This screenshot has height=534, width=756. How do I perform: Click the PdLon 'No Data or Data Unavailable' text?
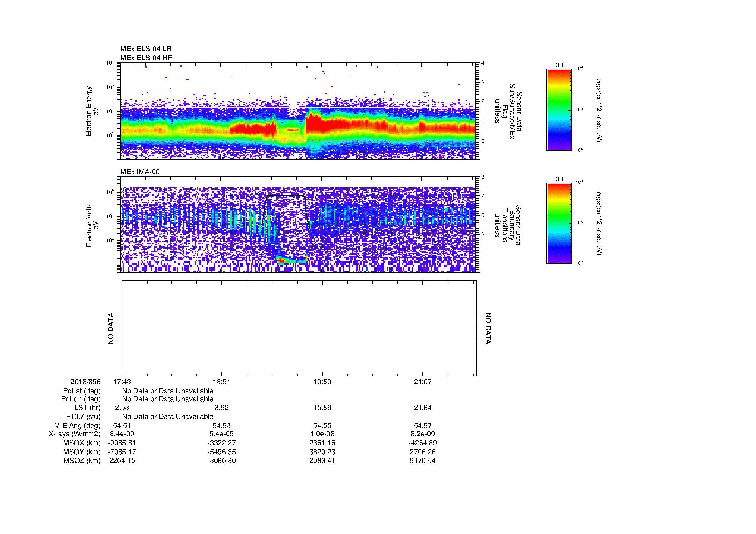pos(168,399)
